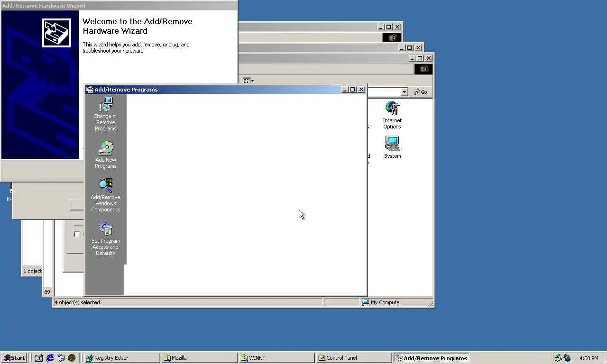Open the Start menu
Screen dimensions: 607x364
(x=14, y=358)
